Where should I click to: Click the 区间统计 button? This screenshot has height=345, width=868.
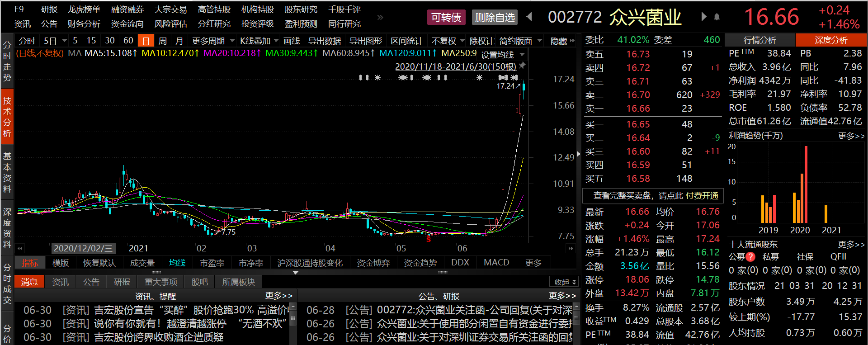click(x=406, y=41)
